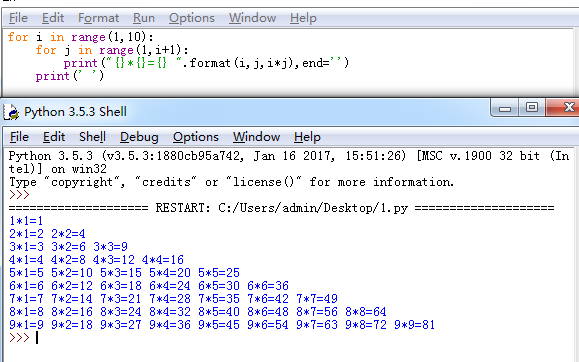Screen dimensions: 579x362
Task: Open Options menu in Python Shell window
Action: coord(196,137)
